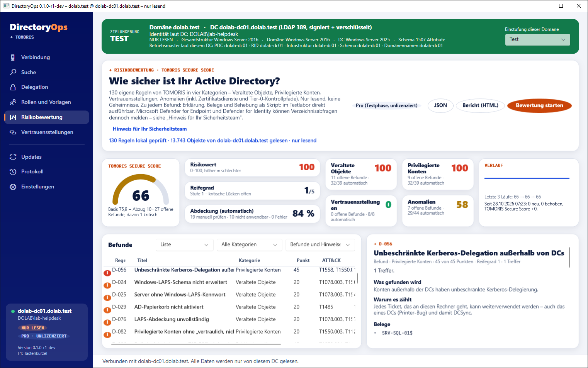Click the warning icon of row D-024
This screenshot has height=368, width=588.
107,285
